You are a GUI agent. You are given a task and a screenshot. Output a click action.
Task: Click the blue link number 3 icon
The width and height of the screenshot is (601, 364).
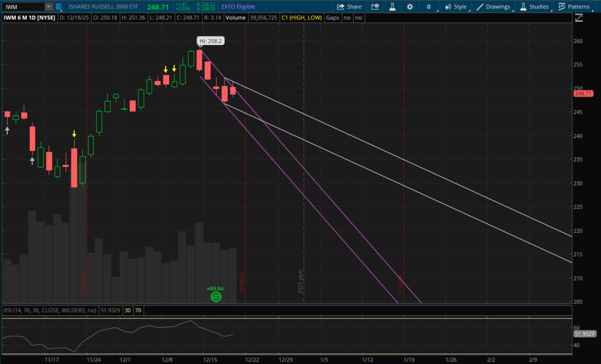58,7
